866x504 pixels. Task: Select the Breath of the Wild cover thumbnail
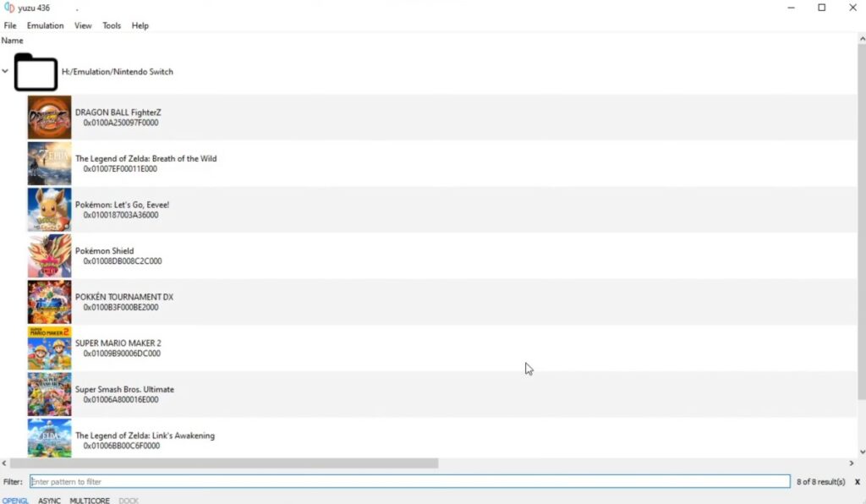tap(49, 163)
